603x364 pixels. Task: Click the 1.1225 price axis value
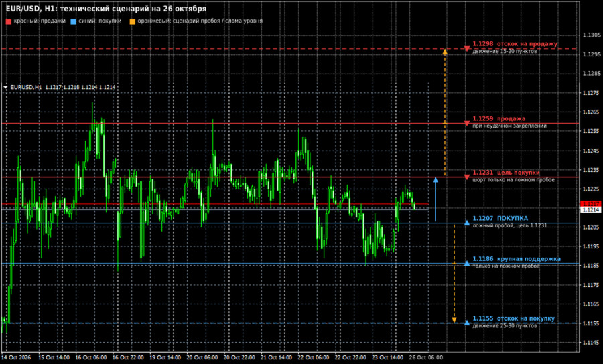[592, 189]
